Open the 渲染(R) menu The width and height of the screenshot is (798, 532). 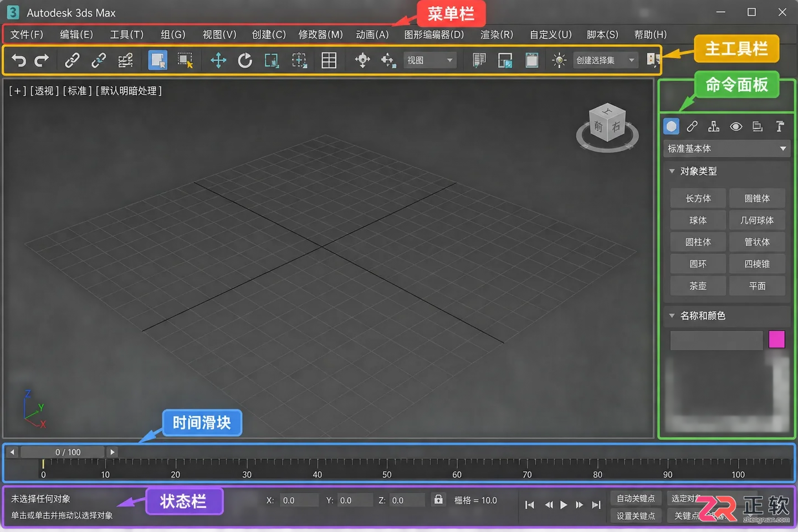pos(497,34)
